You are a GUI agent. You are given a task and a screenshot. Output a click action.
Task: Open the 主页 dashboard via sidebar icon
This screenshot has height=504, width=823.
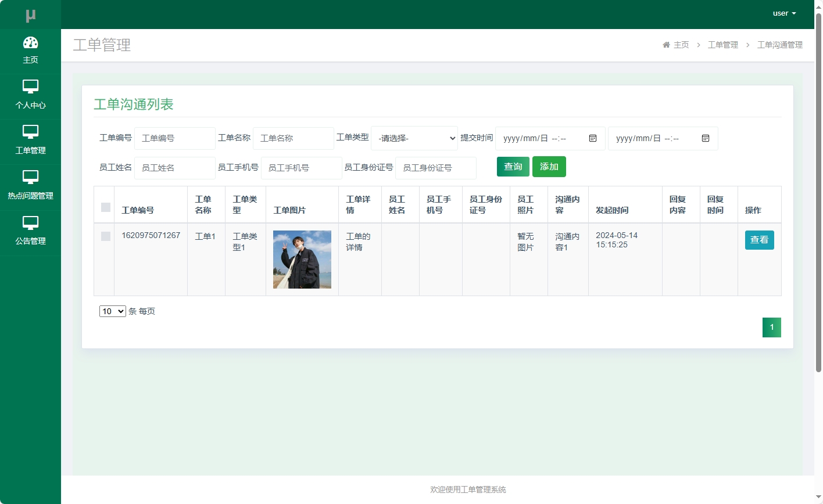pyautogui.click(x=31, y=44)
